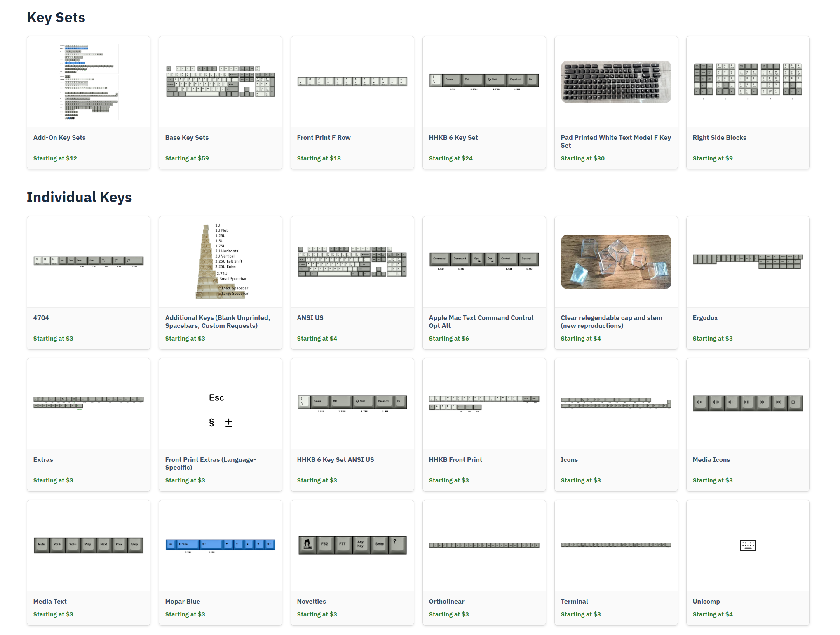The height and width of the screenshot is (635, 840).
Task: Select the Front Print F Row image
Action: tap(352, 82)
